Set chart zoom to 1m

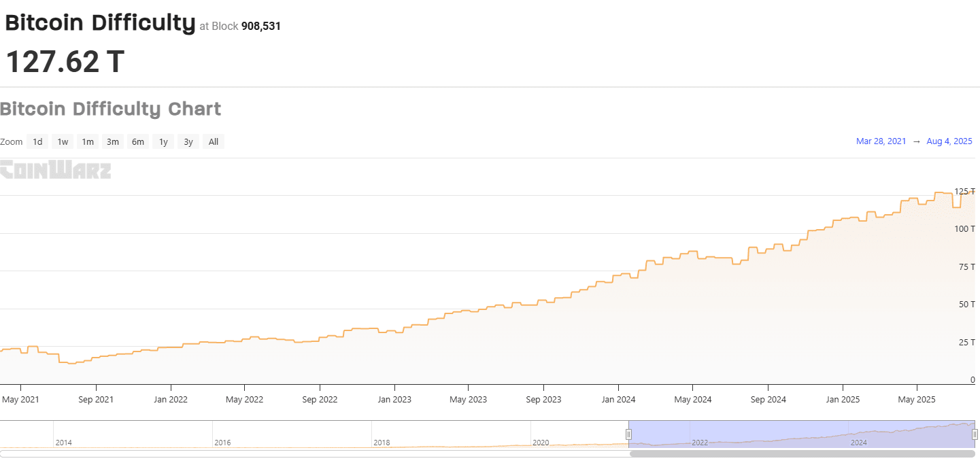tap(88, 141)
